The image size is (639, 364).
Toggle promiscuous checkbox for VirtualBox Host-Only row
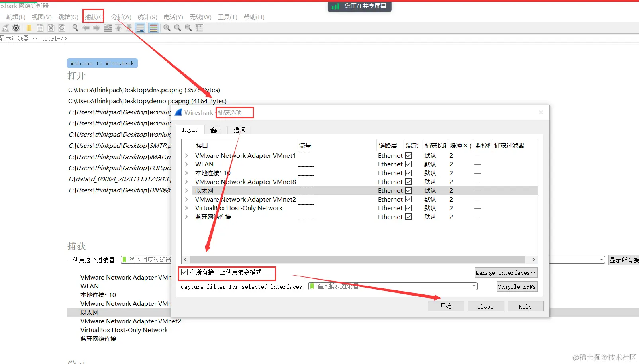pyautogui.click(x=408, y=208)
